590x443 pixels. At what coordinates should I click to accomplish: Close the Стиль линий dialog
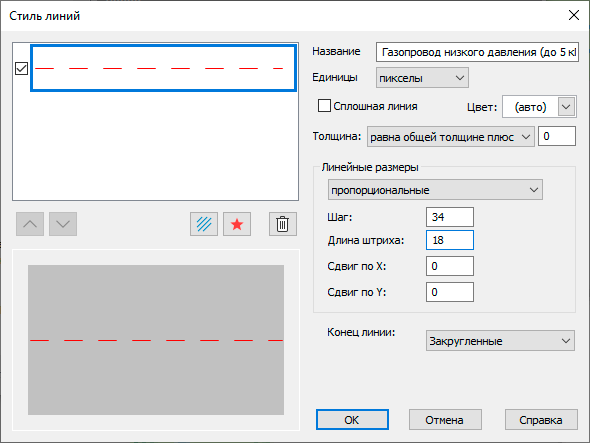tap(574, 15)
